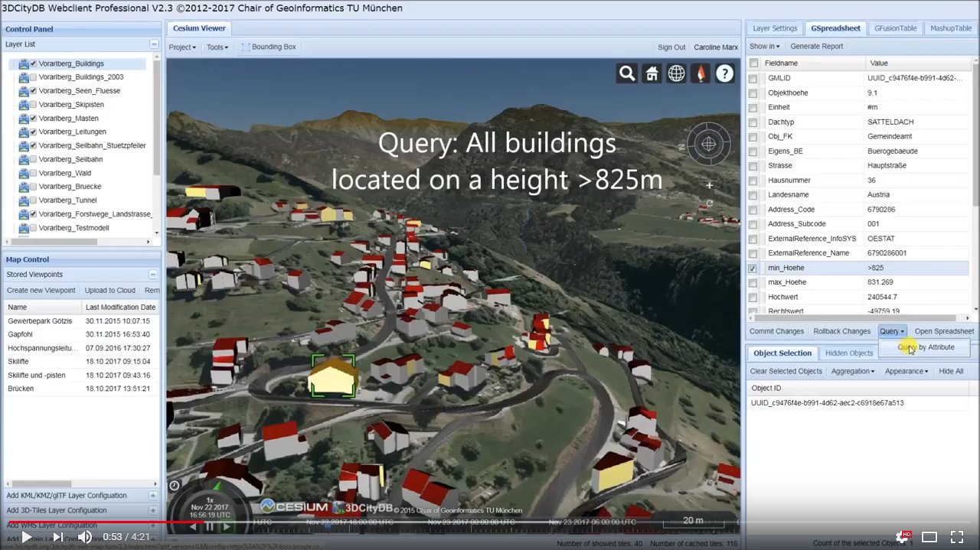Enter YouTube fullscreen mode
980x550 pixels.
pyautogui.click(x=957, y=537)
